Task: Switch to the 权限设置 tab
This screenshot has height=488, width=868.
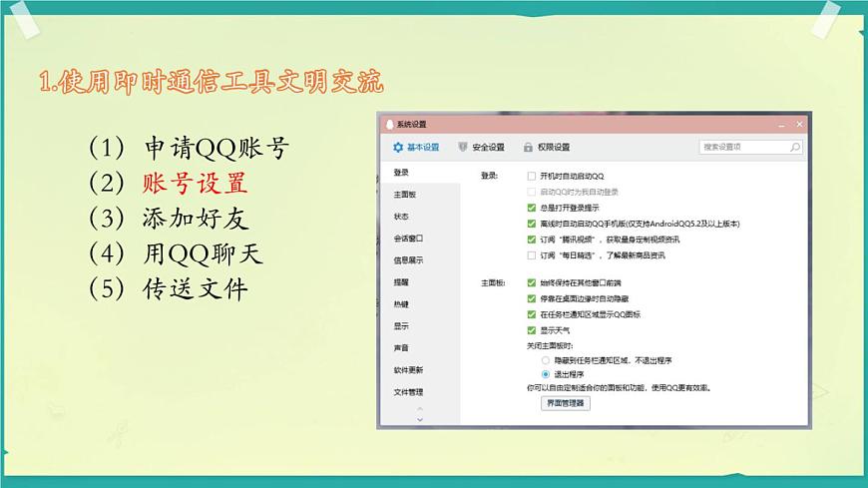Action: [547, 148]
